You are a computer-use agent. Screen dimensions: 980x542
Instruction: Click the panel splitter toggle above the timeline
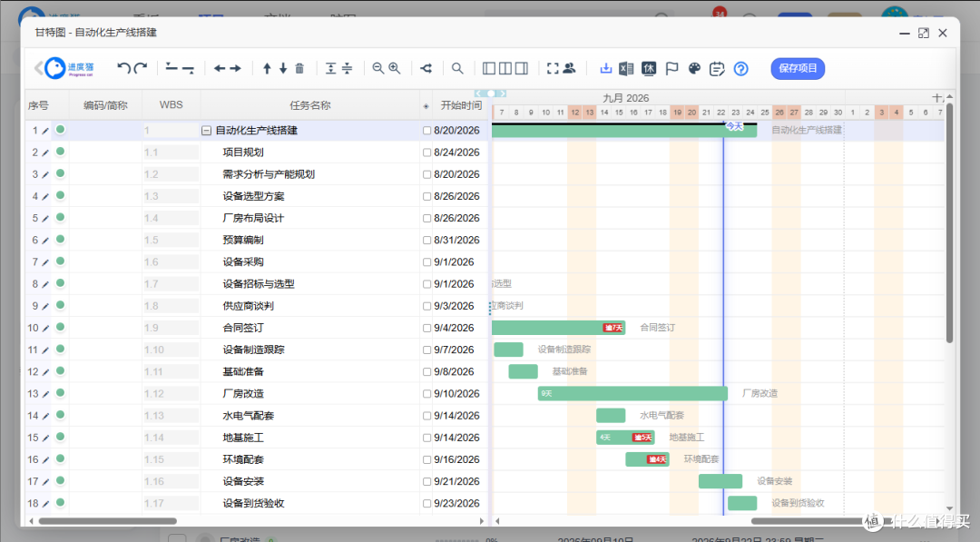point(491,94)
